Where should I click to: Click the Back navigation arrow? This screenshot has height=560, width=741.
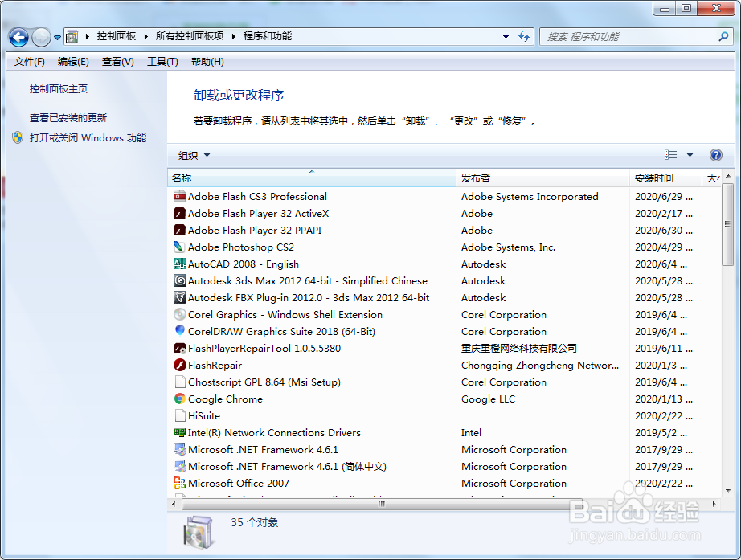point(19,37)
